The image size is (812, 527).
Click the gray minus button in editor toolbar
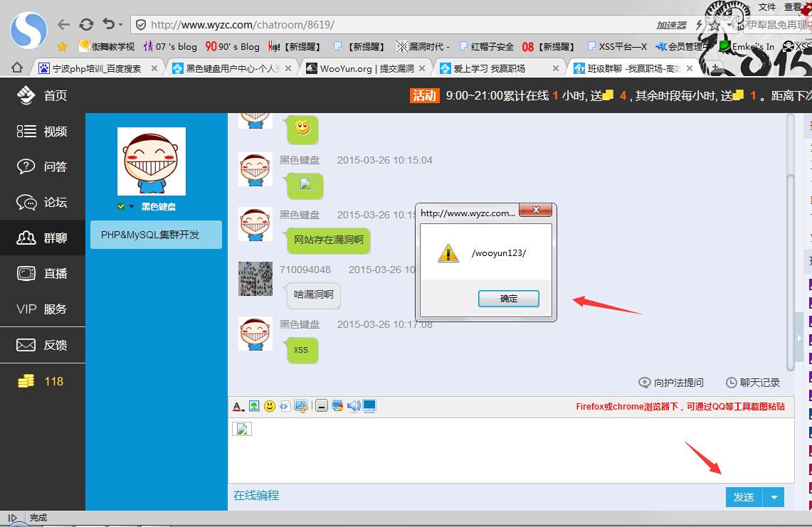(x=322, y=406)
